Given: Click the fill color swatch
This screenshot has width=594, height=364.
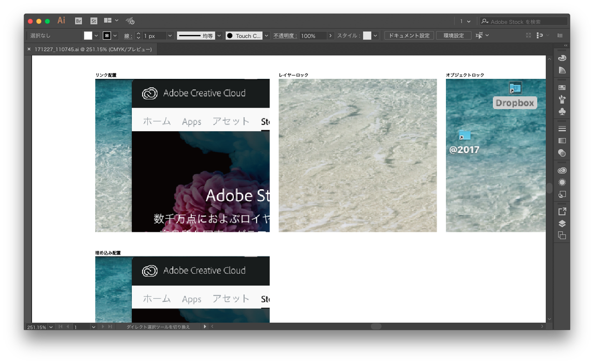Looking at the screenshot, I should coord(88,36).
